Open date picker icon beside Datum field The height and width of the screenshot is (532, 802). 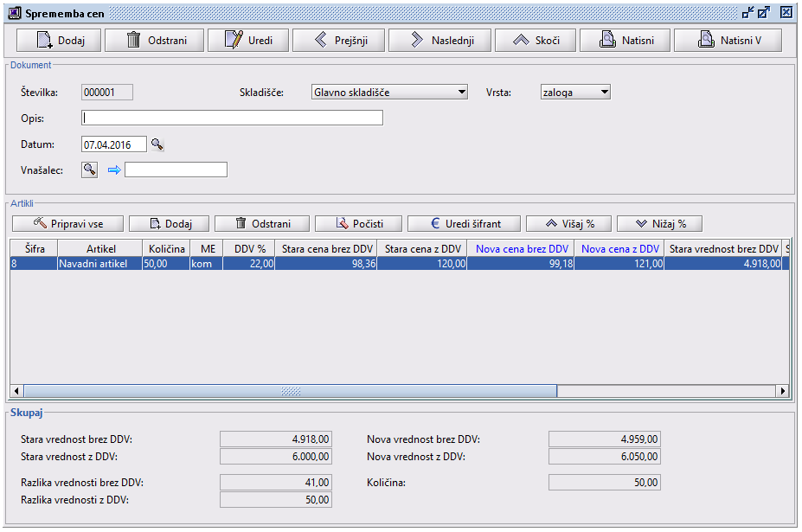(x=157, y=145)
